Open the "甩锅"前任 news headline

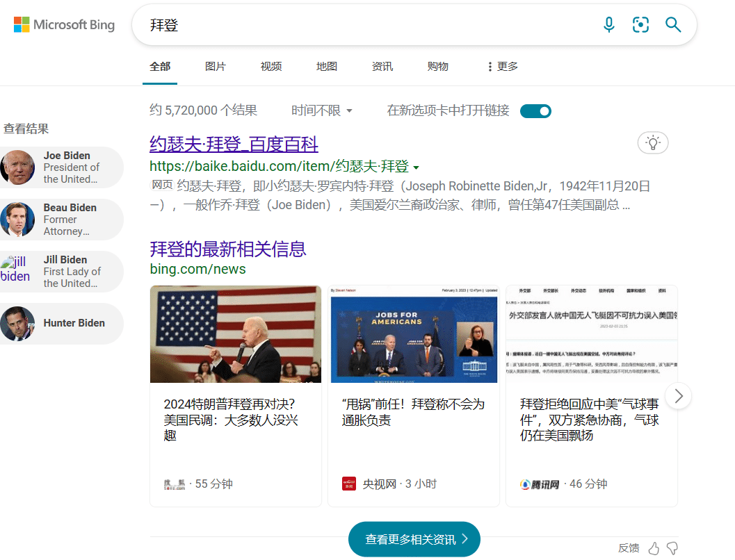[413, 412]
